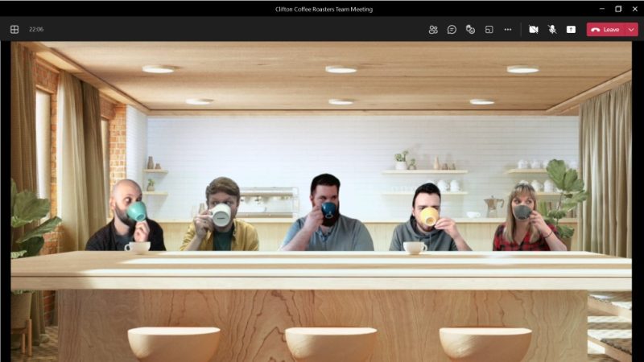
Task: Share your screen content
Action: [571, 29]
